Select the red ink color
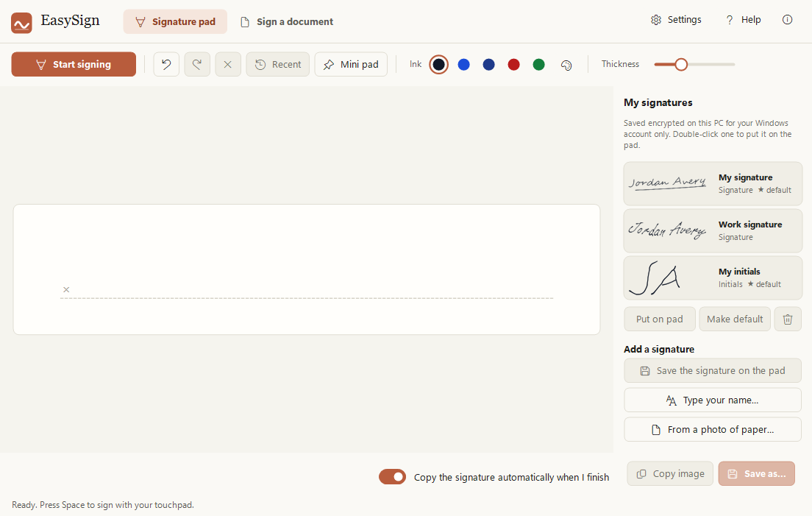812x516 pixels. 513,64
